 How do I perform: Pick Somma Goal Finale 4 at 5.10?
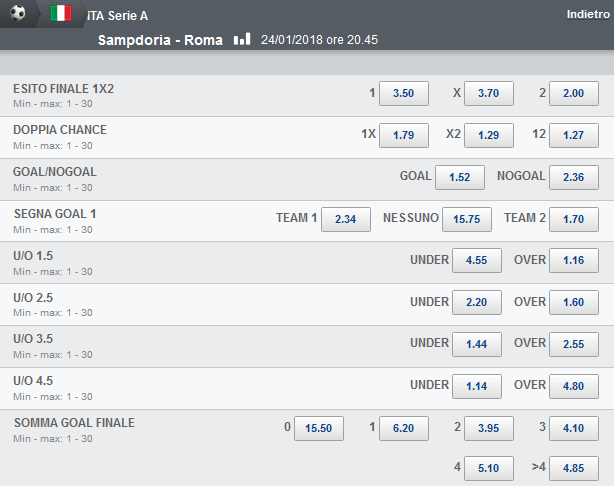pos(489,468)
